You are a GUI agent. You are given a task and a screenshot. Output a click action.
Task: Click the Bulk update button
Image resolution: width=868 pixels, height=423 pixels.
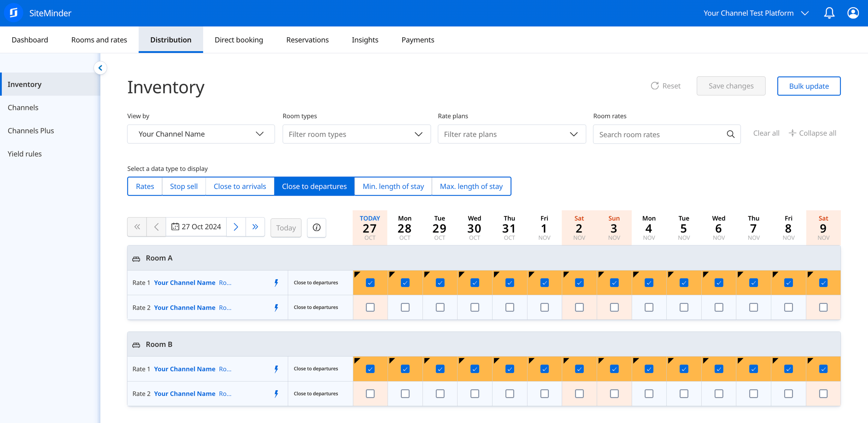[x=808, y=86]
